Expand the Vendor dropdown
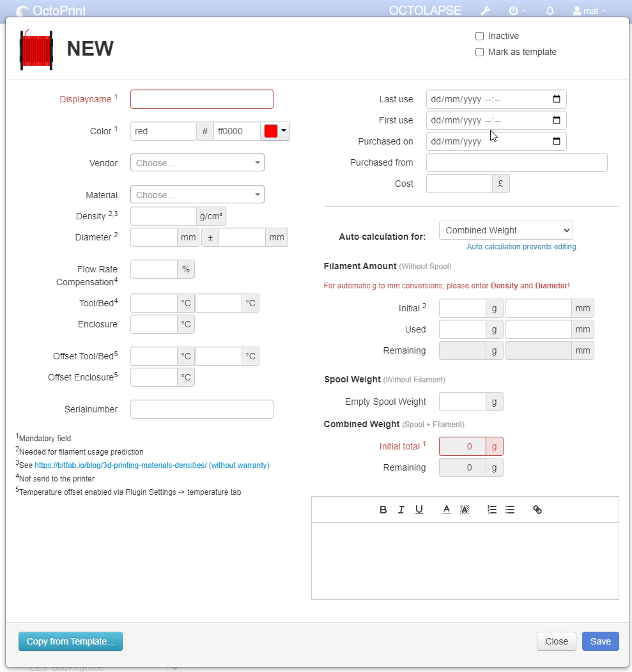 197,163
